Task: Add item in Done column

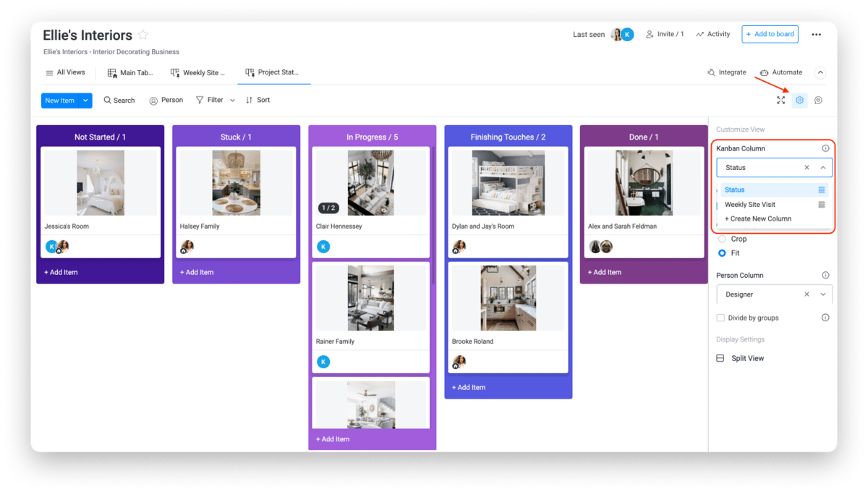Action: [x=605, y=272]
